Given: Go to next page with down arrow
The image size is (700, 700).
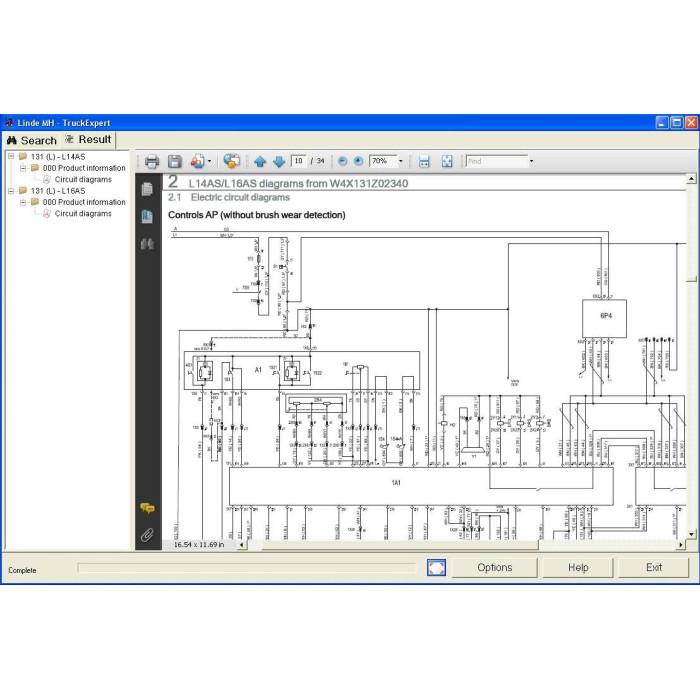Looking at the screenshot, I should [x=279, y=162].
